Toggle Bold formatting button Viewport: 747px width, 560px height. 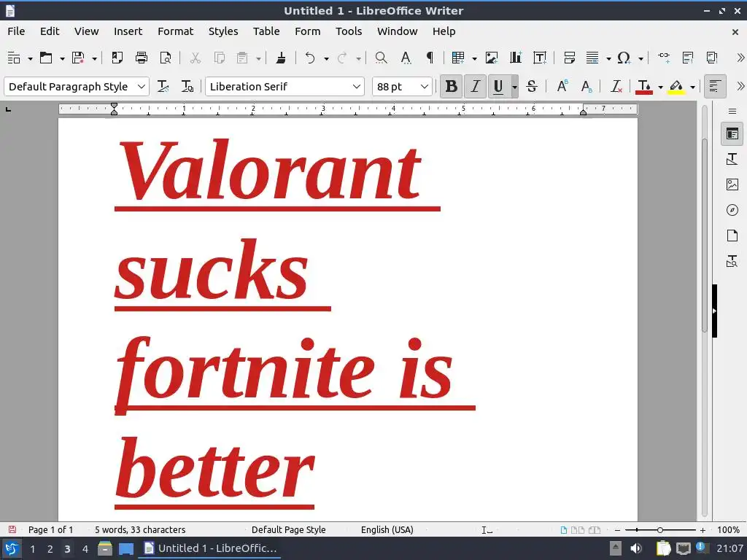[451, 87]
